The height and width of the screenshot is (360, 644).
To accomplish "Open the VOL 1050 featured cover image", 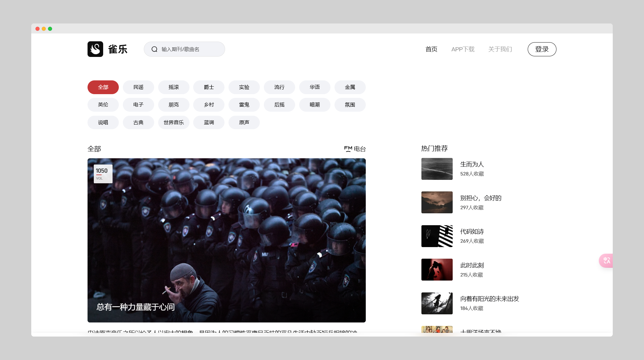I will tap(227, 240).
